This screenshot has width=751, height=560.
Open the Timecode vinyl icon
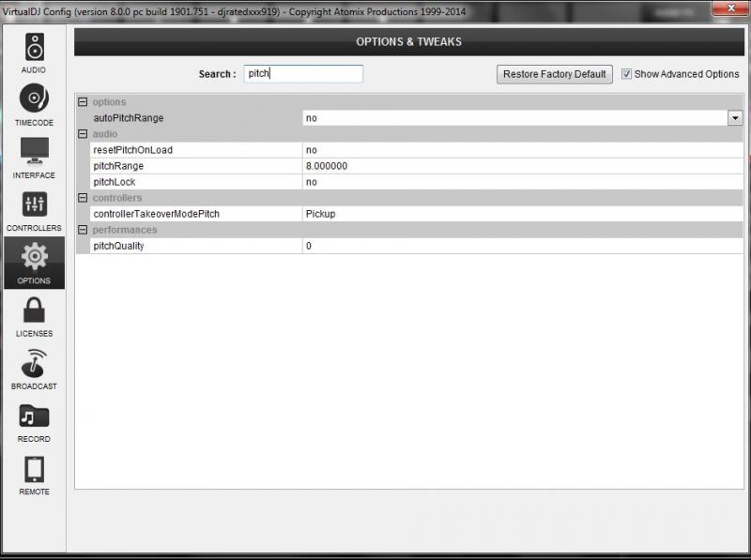click(x=34, y=98)
